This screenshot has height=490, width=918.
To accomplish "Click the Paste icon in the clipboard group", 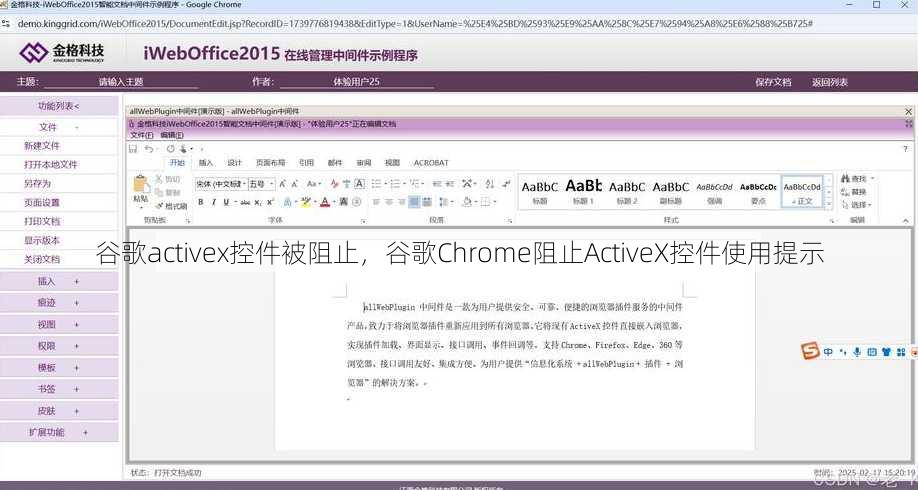I will pos(142,183).
